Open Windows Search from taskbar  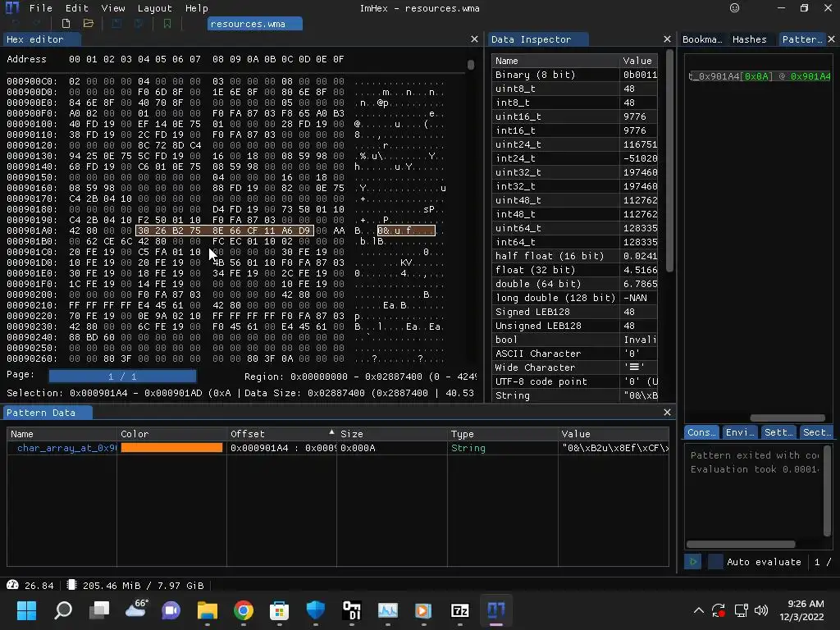tap(63, 610)
